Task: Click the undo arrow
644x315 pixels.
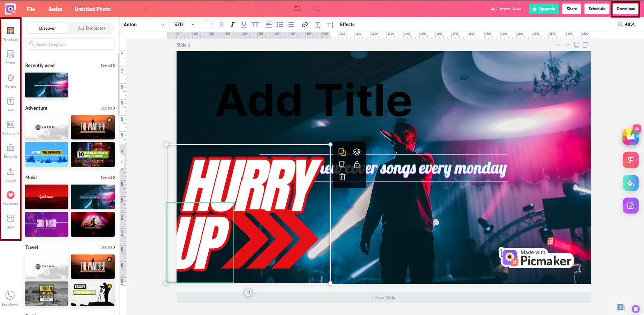Action: (x=298, y=9)
